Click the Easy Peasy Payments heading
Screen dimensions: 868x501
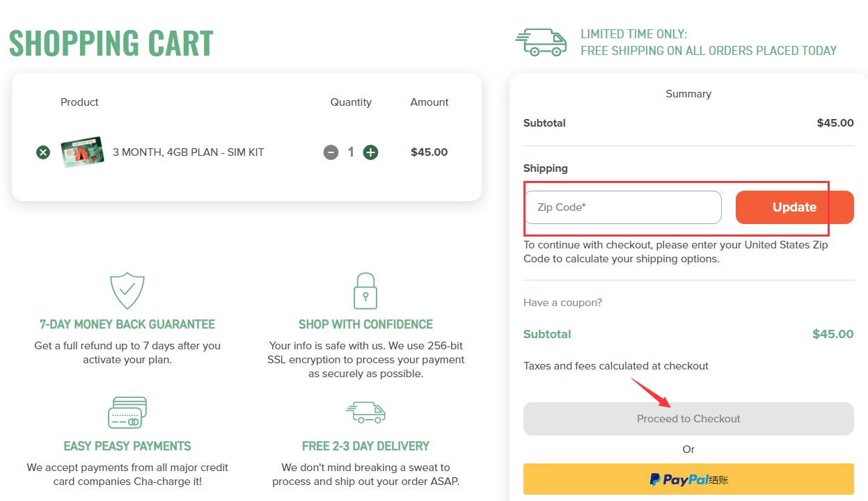coord(127,446)
